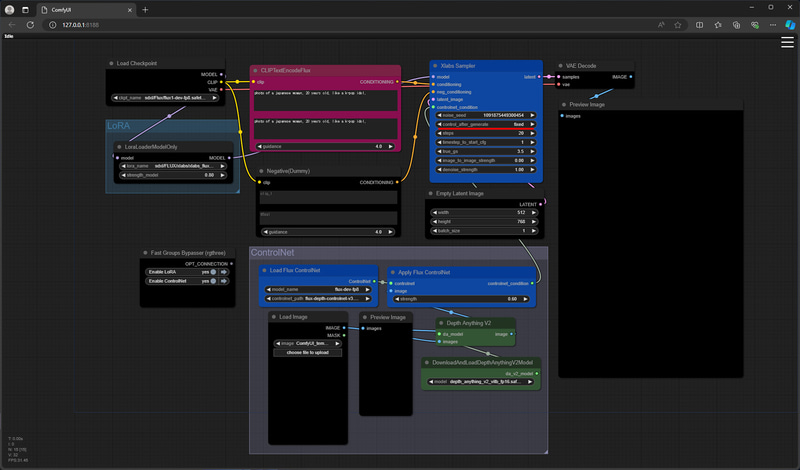Click the t5xxl text box in Negative(Dummy)

[328, 218]
